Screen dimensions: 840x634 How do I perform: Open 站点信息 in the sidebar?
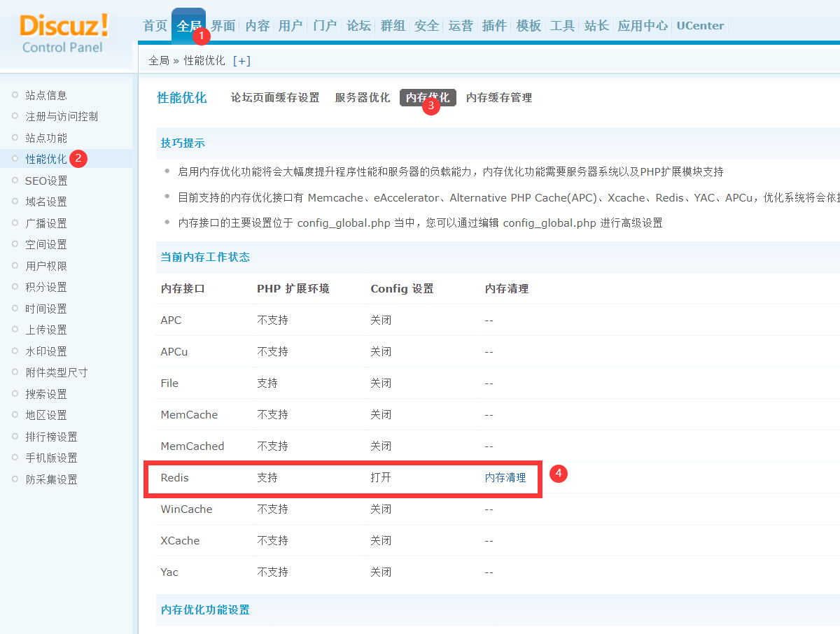point(46,95)
